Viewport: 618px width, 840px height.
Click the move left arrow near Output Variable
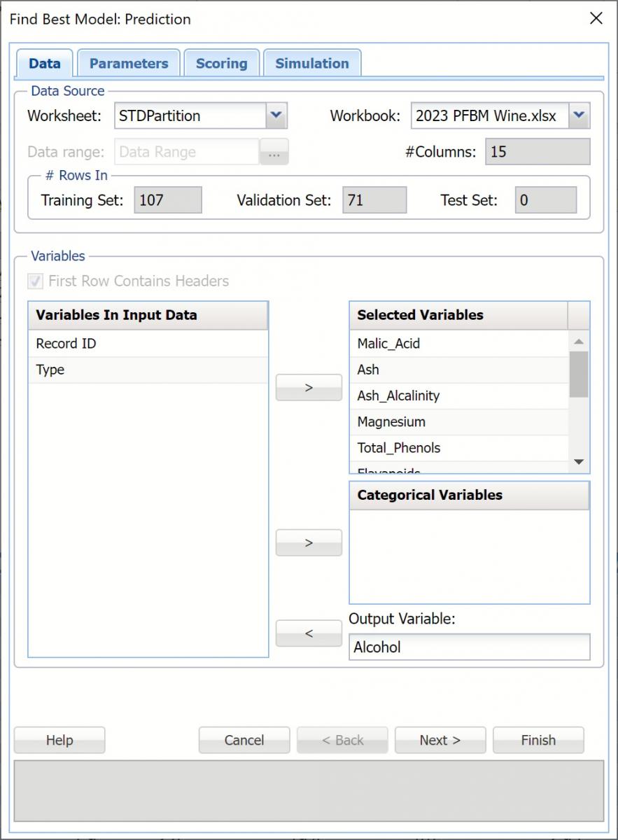[308, 633]
